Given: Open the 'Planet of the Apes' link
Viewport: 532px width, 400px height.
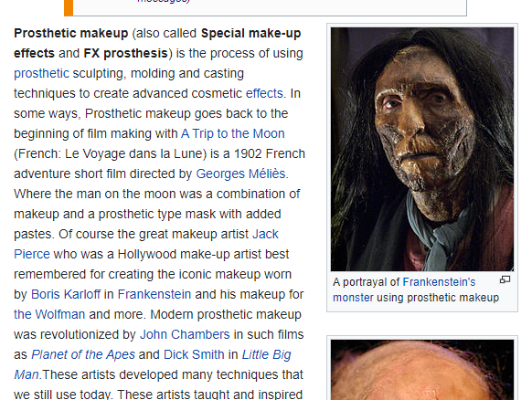Looking at the screenshot, I should [x=83, y=354].
